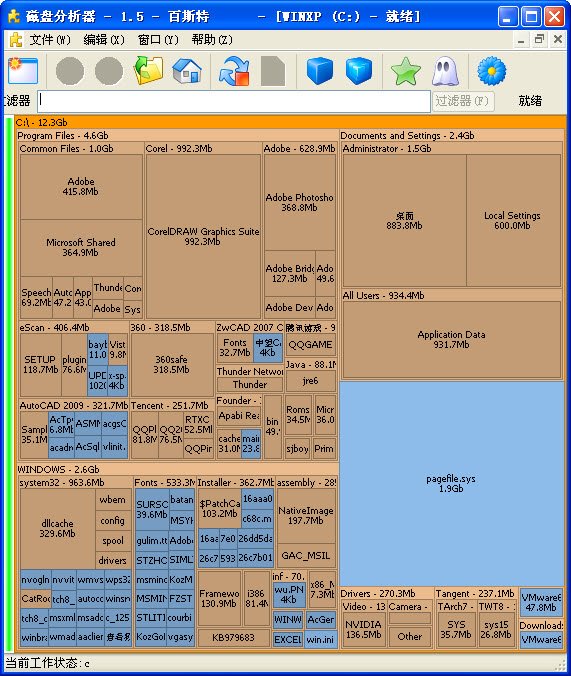Open the 帮助(Z) menu
The image size is (571, 676).
pyautogui.click(x=212, y=40)
